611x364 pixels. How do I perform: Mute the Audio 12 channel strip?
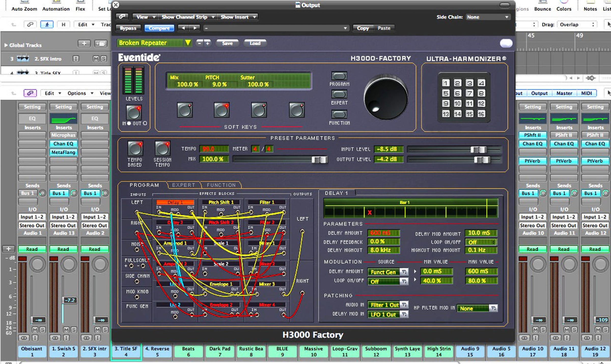click(x=598, y=330)
